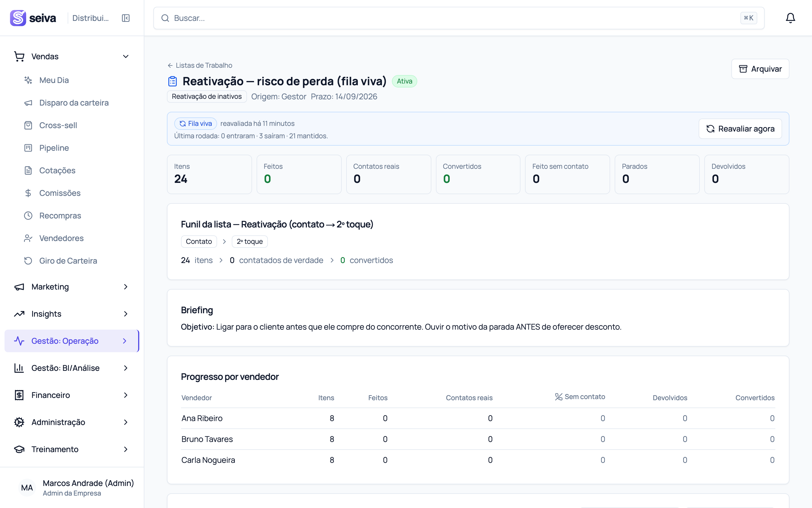Expand the Insights section chevron

[126, 314]
